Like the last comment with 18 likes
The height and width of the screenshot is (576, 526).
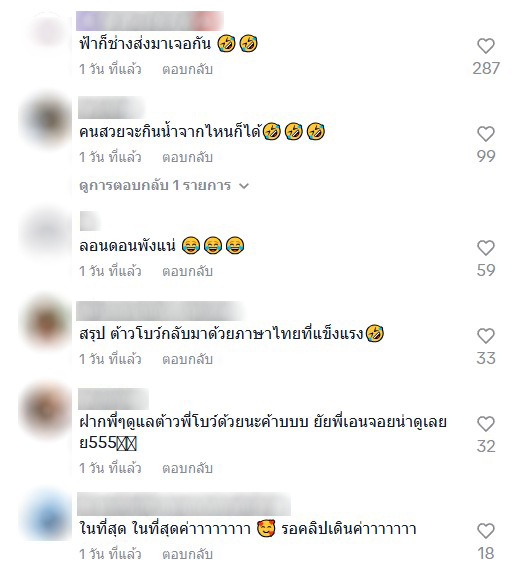pyautogui.click(x=486, y=531)
